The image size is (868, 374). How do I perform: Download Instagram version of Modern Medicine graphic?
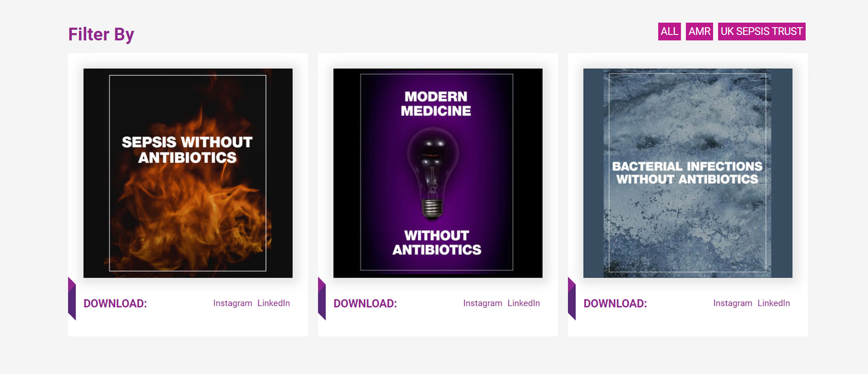pos(482,303)
